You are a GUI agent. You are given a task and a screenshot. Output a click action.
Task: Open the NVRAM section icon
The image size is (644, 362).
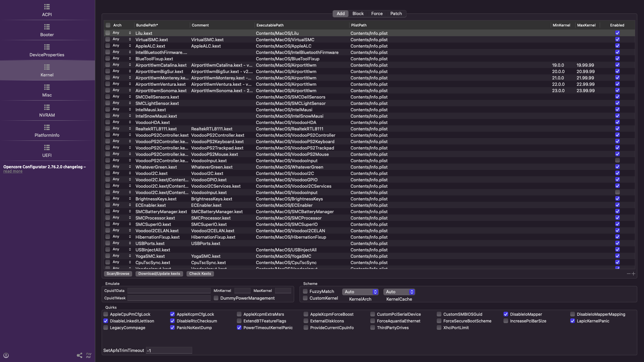click(47, 107)
